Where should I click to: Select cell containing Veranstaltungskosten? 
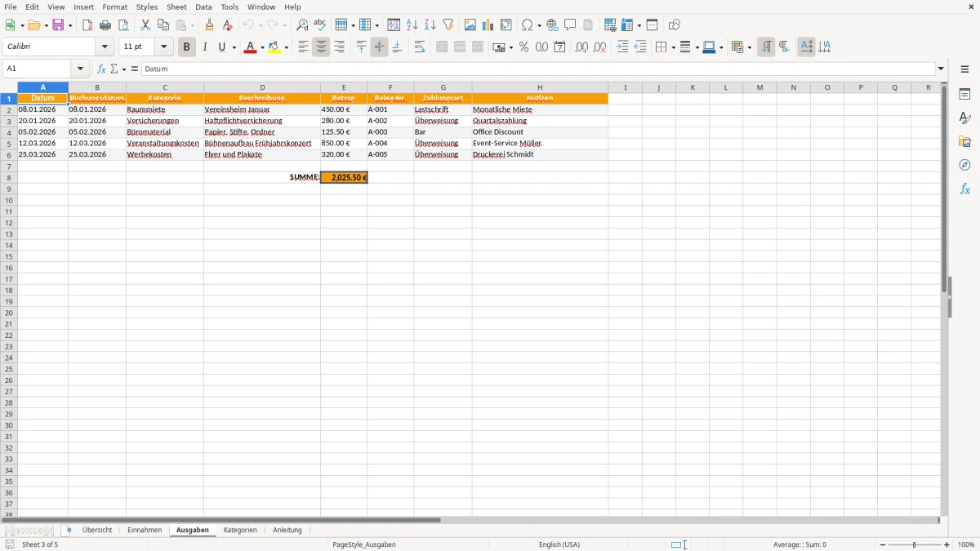tap(164, 143)
